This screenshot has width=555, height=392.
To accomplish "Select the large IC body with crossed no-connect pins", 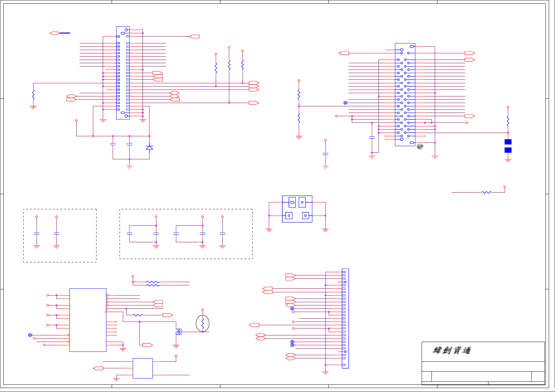I will point(88,320).
